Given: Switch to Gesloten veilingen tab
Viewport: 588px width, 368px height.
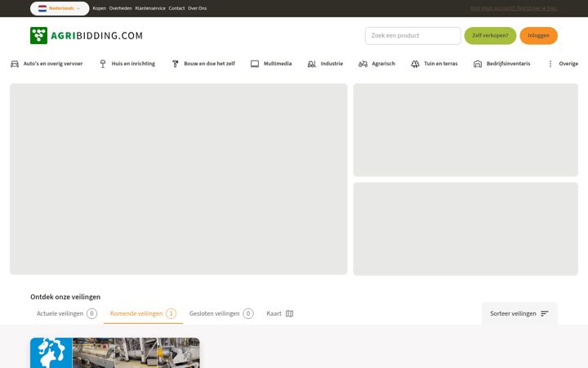Looking at the screenshot, I should [x=221, y=313].
